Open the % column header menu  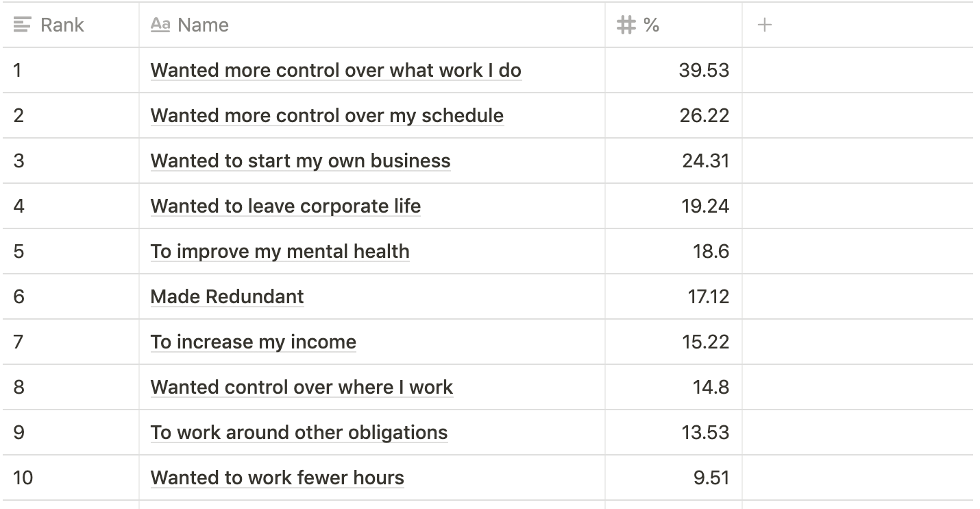click(x=674, y=25)
